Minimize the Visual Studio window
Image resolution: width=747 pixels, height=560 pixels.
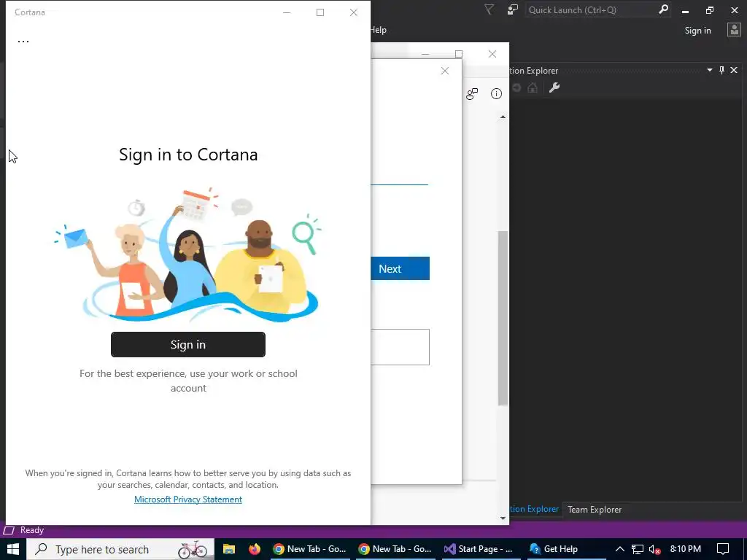click(686, 10)
